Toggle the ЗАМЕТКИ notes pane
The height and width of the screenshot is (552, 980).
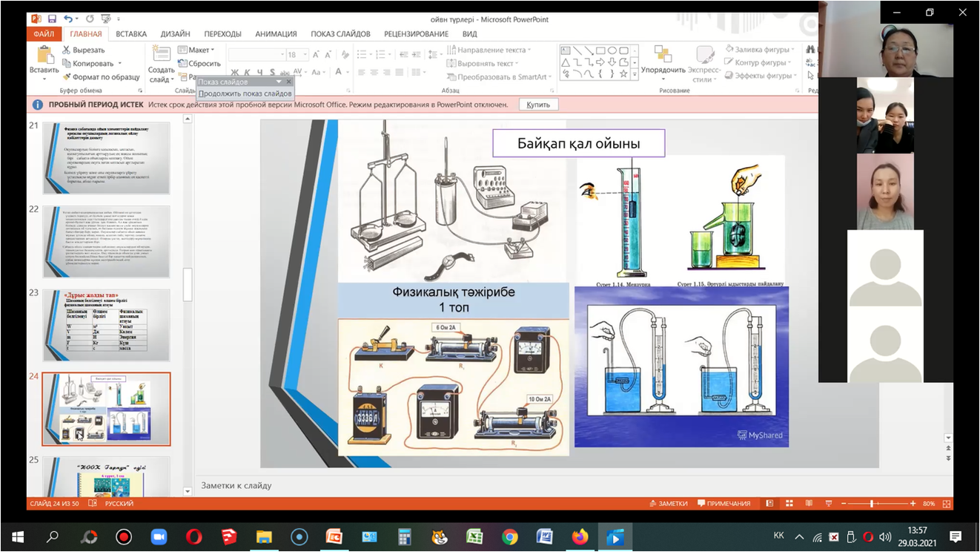(x=668, y=504)
